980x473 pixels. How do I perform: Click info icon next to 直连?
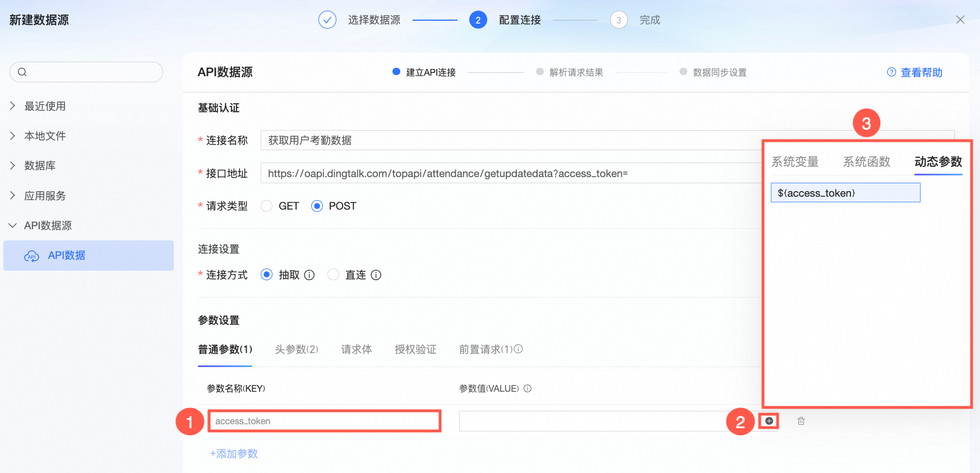click(376, 275)
